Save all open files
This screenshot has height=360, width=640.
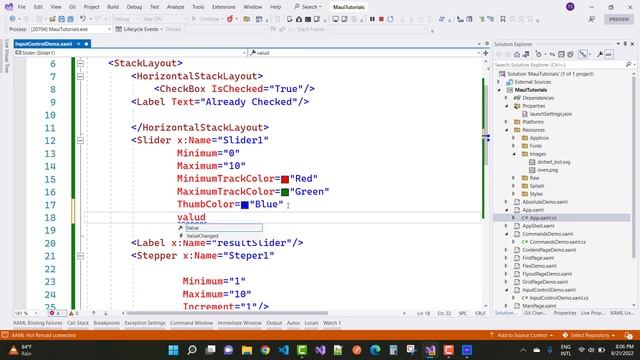[70, 19]
